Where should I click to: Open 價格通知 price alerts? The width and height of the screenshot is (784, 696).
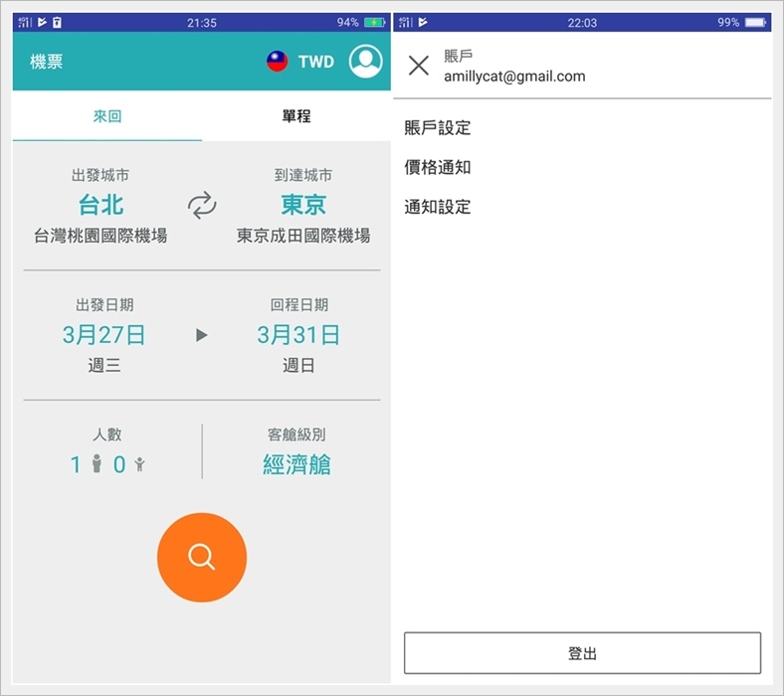[x=438, y=167]
